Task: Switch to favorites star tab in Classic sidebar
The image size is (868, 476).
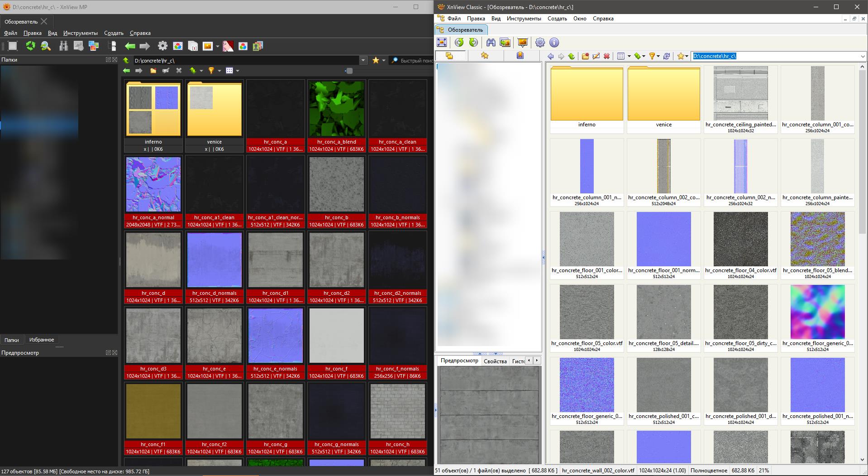Action: [485, 56]
